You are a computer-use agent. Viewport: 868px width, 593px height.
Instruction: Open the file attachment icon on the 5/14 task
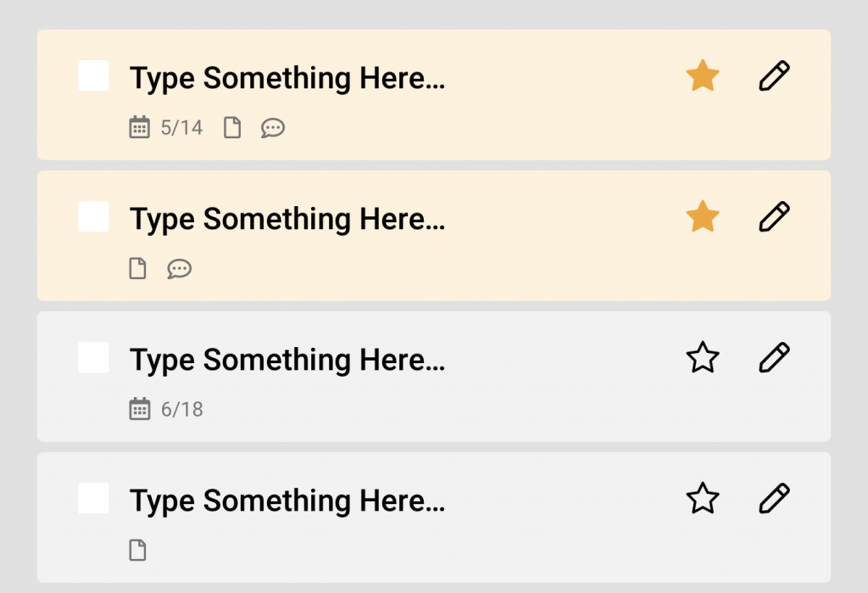click(231, 128)
